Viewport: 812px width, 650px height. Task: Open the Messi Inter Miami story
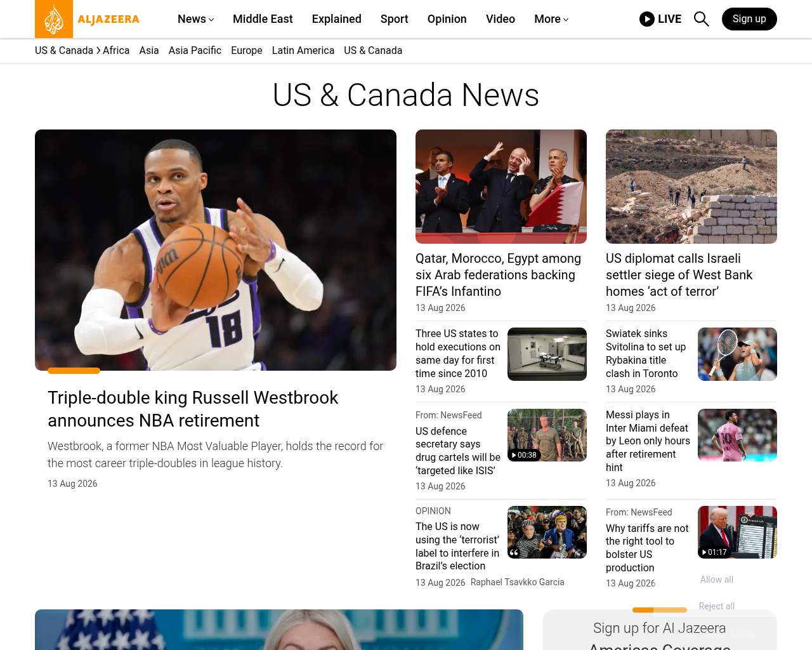click(648, 441)
